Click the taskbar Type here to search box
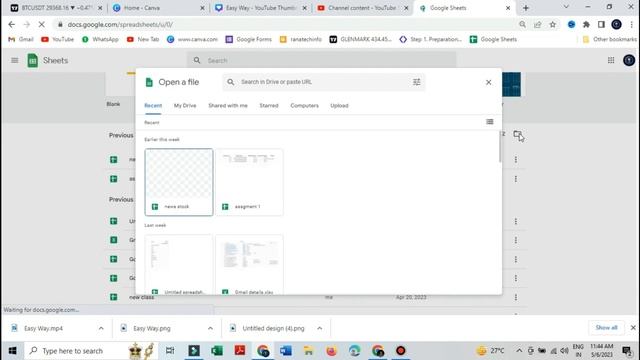Image resolution: width=640 pixels, height=360 pixels. click(91, 351)
